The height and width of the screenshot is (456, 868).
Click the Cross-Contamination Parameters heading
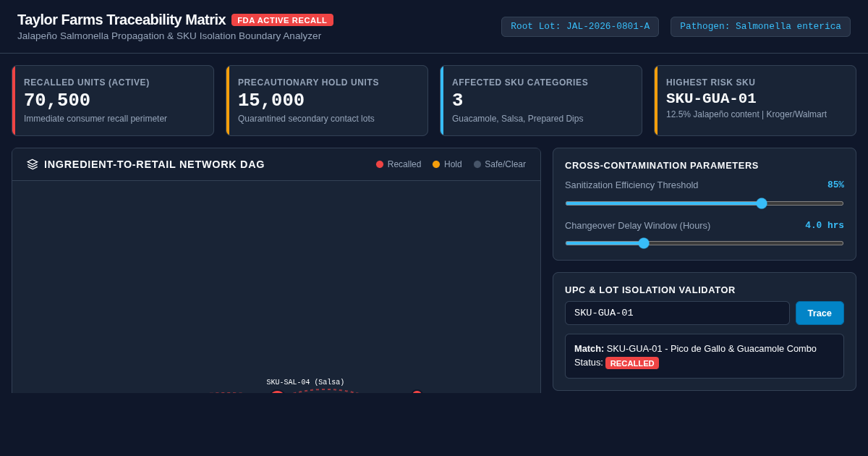(x=662, y=165)
